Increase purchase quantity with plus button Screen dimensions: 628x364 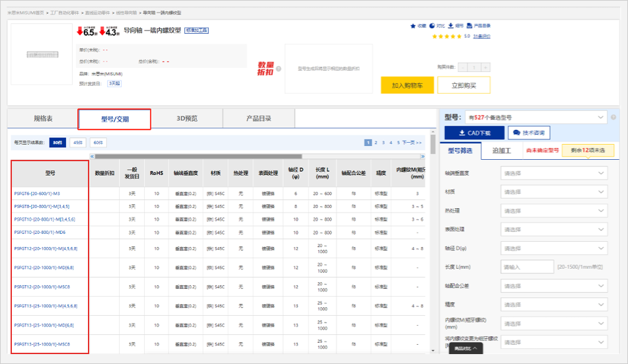[x=485, y=67]
